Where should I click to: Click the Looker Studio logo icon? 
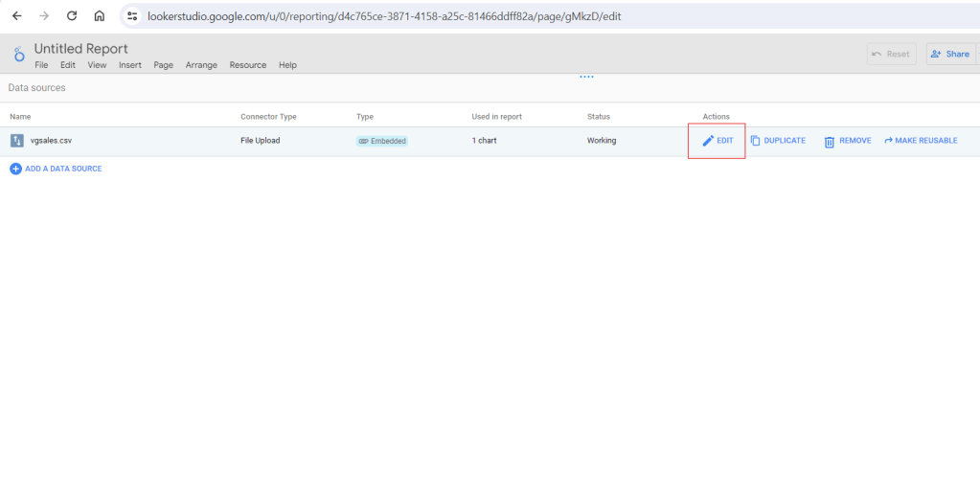[x=18, y=55]
